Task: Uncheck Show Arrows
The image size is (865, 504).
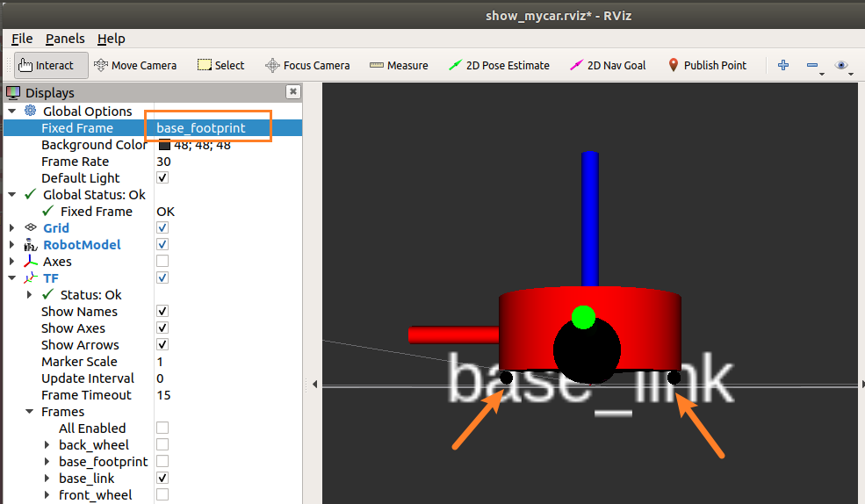Action: [162, 345]
